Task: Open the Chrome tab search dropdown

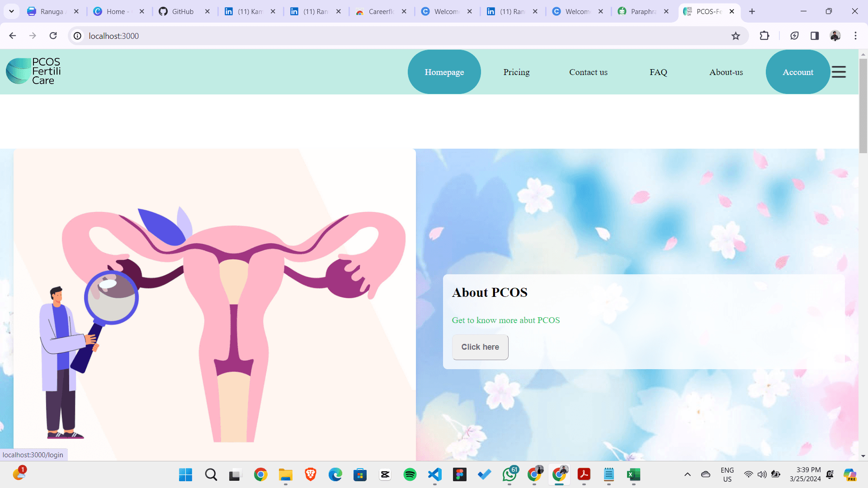Action: pyautogui.click(x=11, y=11)
